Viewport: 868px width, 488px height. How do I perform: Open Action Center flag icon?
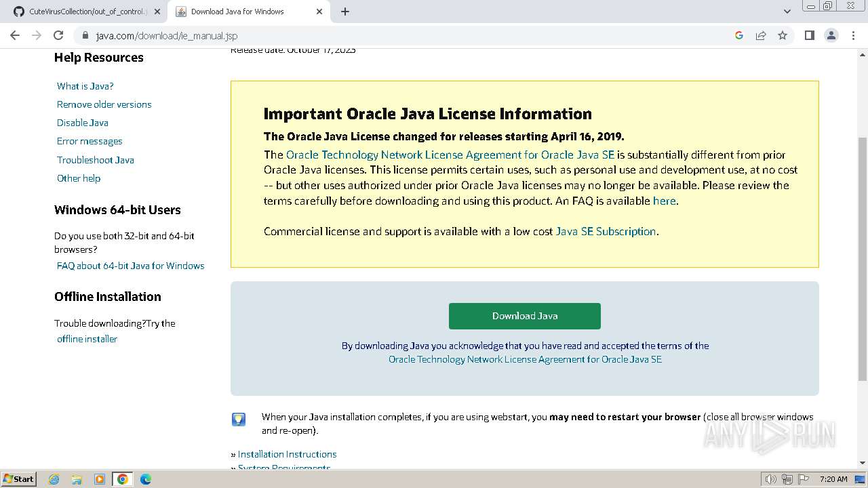[803, 479]
